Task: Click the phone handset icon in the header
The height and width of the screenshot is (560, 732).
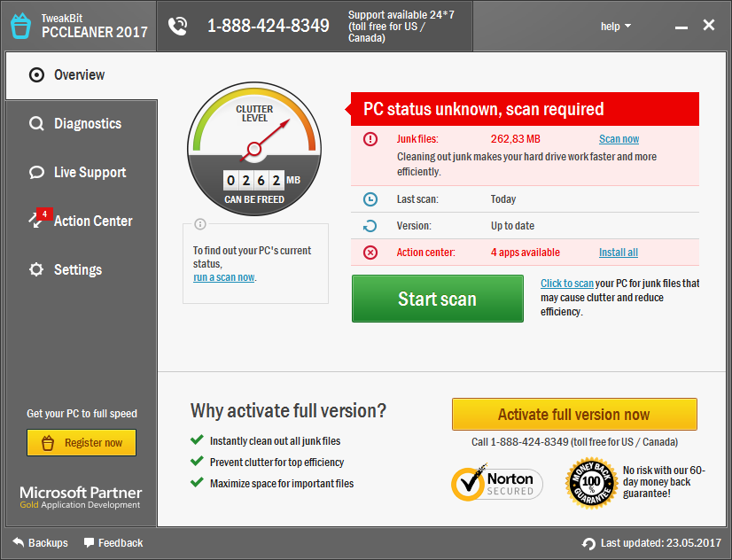Action: tap(177, 26)
